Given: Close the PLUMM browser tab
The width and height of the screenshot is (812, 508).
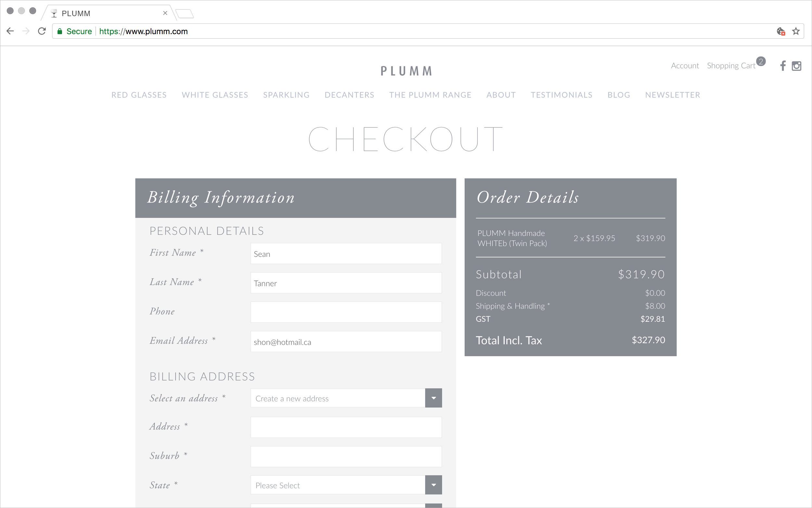Looking at the screenshot, I should pos(165,13).
